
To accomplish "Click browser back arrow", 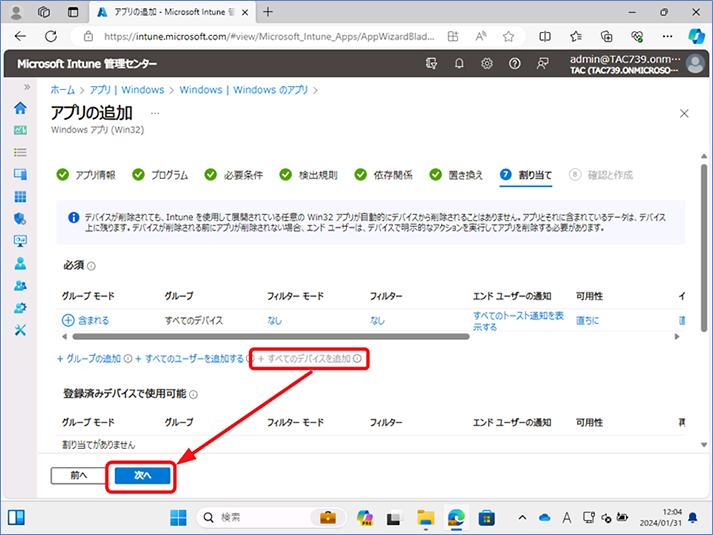I will coord(20,36).
